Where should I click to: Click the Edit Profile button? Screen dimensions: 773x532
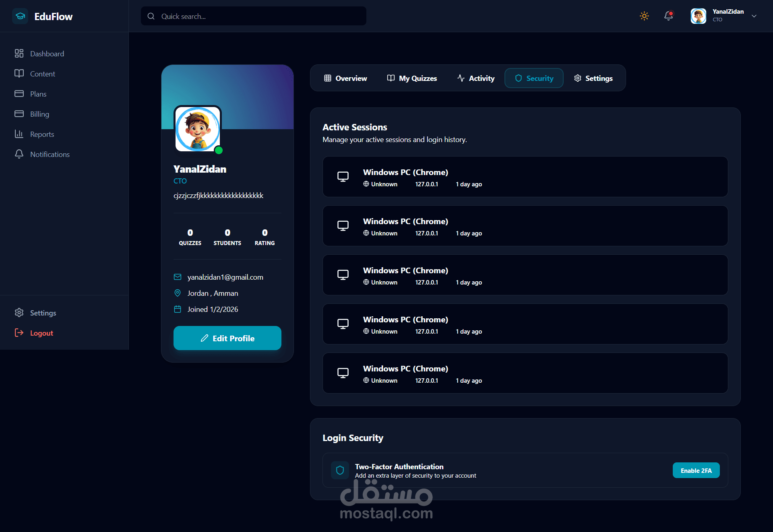(227, 338)
